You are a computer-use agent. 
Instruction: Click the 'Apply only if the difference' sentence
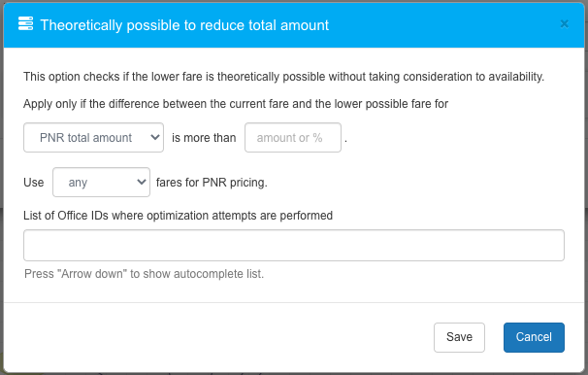pos(236,104)
